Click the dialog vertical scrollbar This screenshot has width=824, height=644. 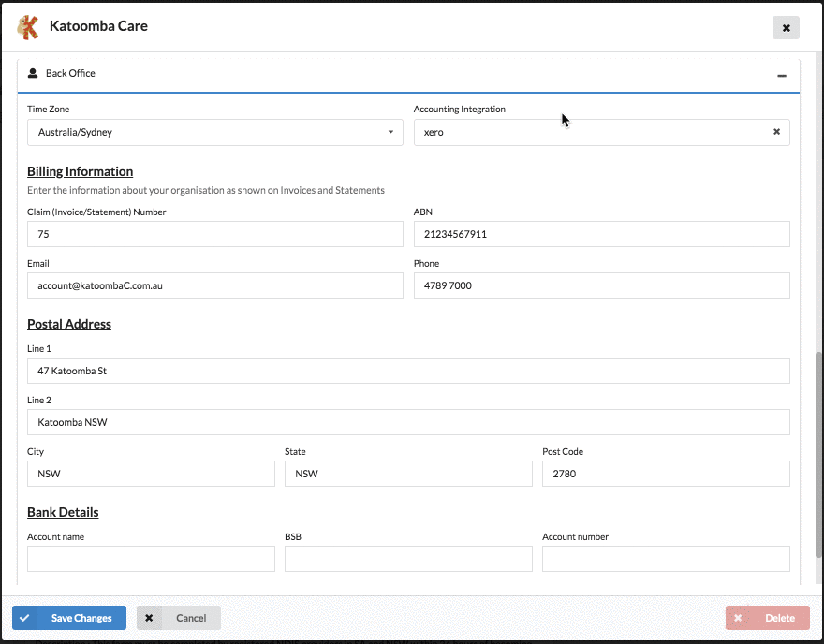pos(818,454)
